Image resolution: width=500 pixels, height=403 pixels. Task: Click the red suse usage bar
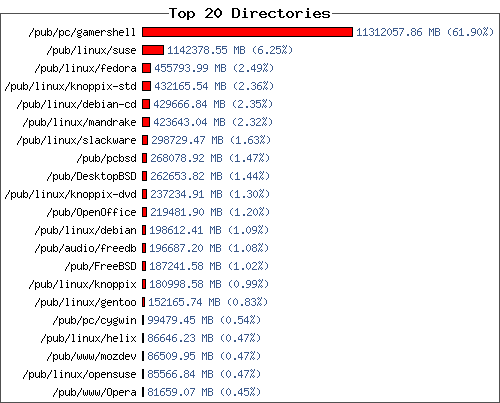(153, 50)
